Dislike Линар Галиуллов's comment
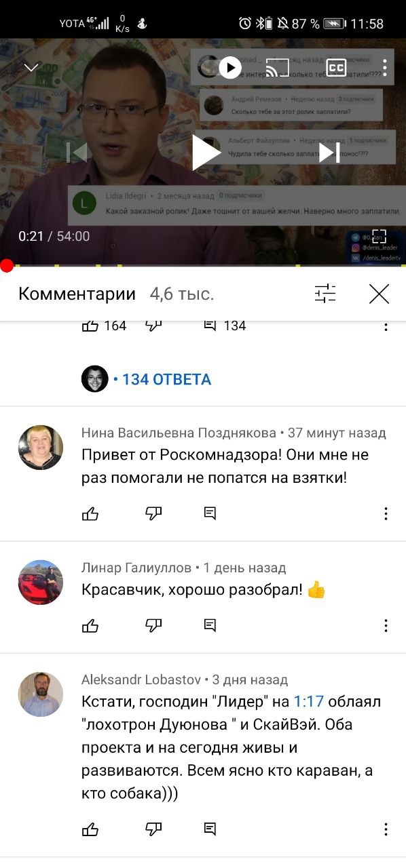This screenshot has height=868, width=406. [x=153, y=625]
